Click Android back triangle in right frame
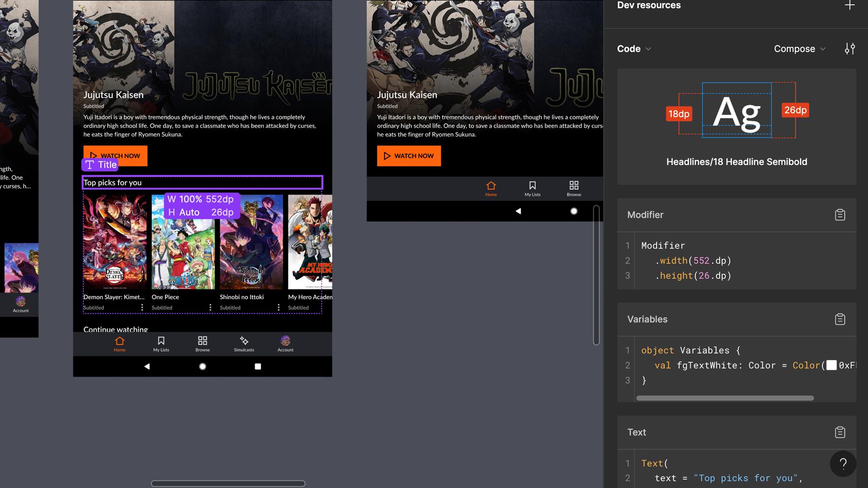 518,211
